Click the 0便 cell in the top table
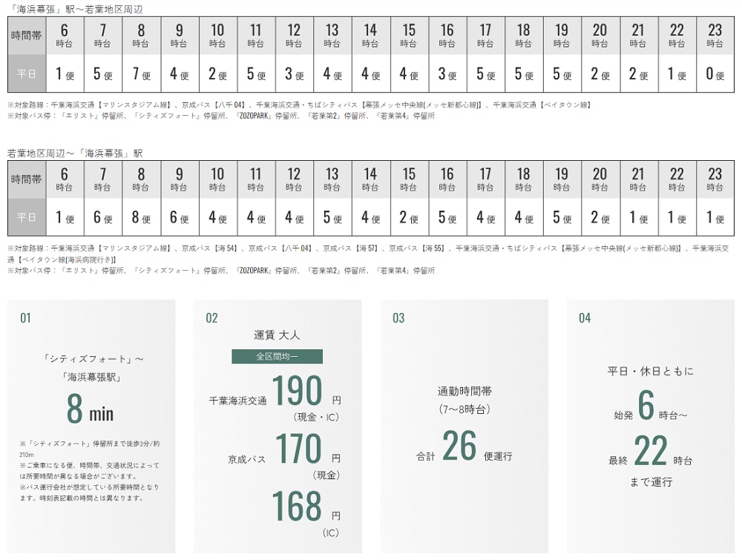Screen dimensions: 742x560 [x=715, y=75]
